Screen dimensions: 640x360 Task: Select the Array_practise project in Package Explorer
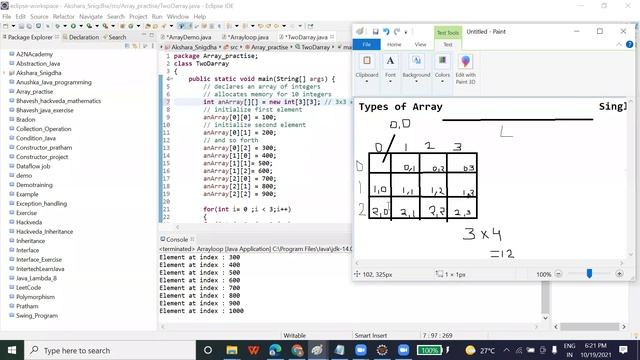(34, 92)
